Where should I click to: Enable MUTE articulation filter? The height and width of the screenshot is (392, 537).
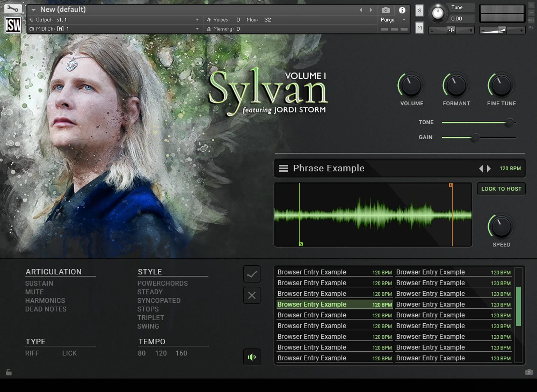point(34,292)
